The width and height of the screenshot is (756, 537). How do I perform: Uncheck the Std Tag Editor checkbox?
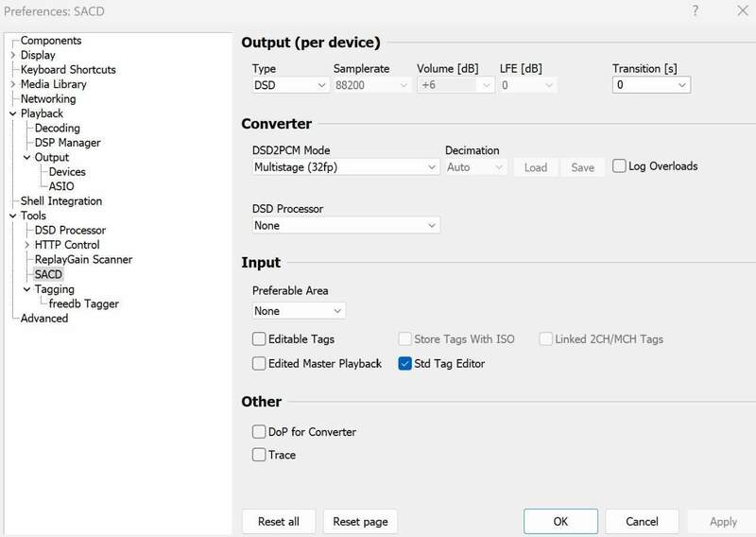pos(405,363)
